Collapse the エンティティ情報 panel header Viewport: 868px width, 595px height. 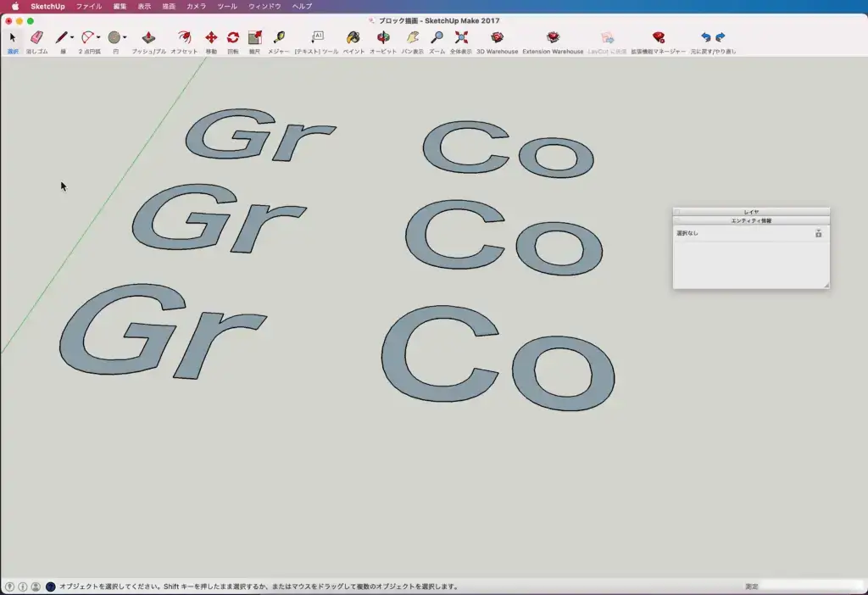click(751, 221)
